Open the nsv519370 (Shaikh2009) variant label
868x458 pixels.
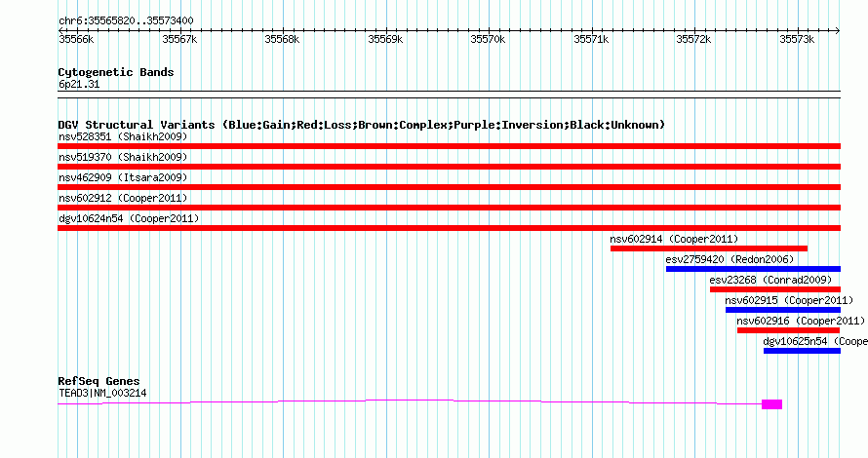(x=123, y=157)
